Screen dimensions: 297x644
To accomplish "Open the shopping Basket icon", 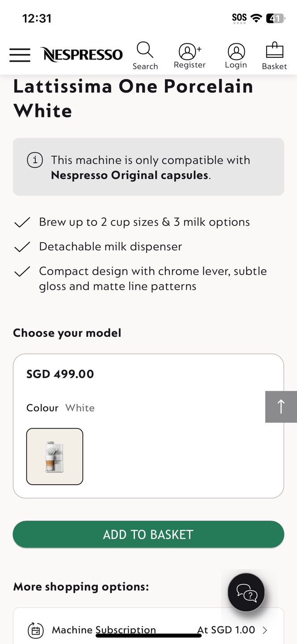I will coord(274,51).
